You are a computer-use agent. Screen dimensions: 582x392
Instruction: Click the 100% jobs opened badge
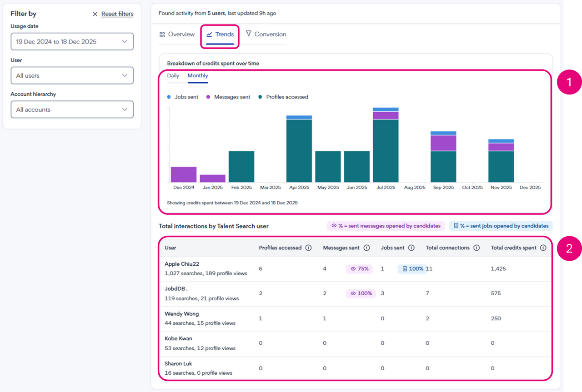click(x=412, y=269)
